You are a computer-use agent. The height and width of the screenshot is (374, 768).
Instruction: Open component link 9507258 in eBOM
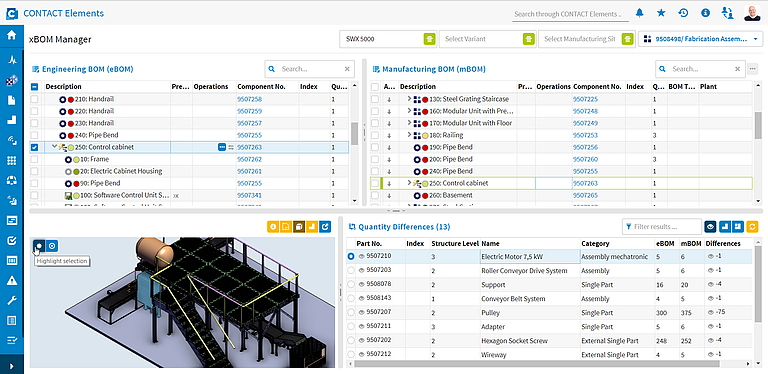(x=249, y=99)
